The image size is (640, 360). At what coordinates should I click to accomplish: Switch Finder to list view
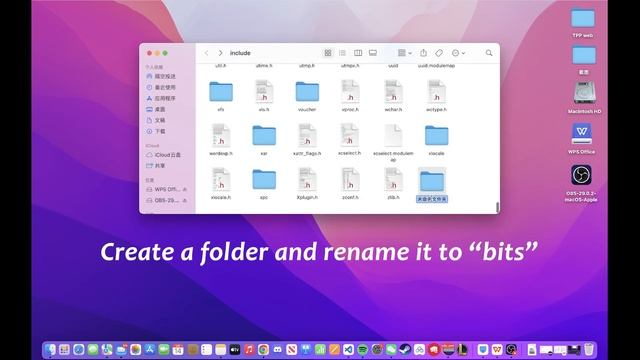point(342,53)
